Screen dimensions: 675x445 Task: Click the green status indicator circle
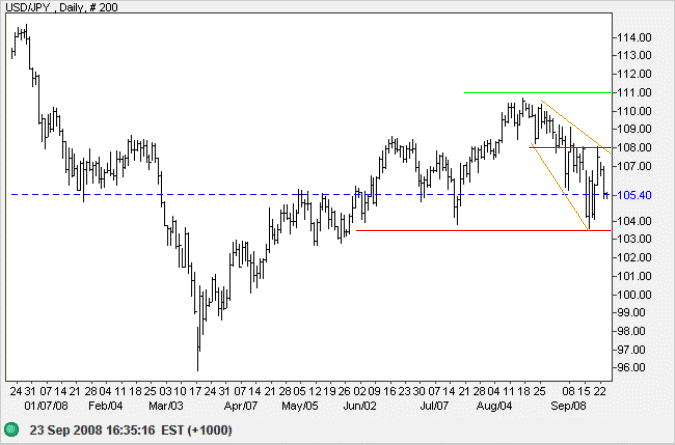(x=11, y=429)
